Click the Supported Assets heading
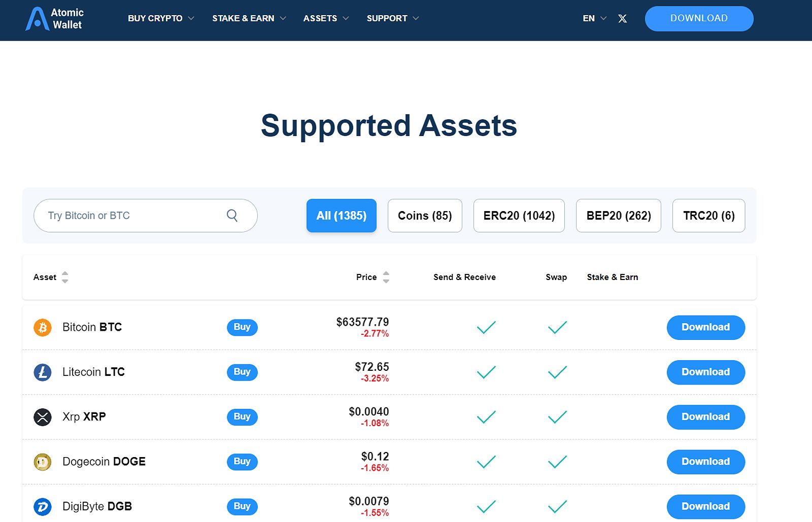The width and height of the screenshot is (812, 522). 389,125
